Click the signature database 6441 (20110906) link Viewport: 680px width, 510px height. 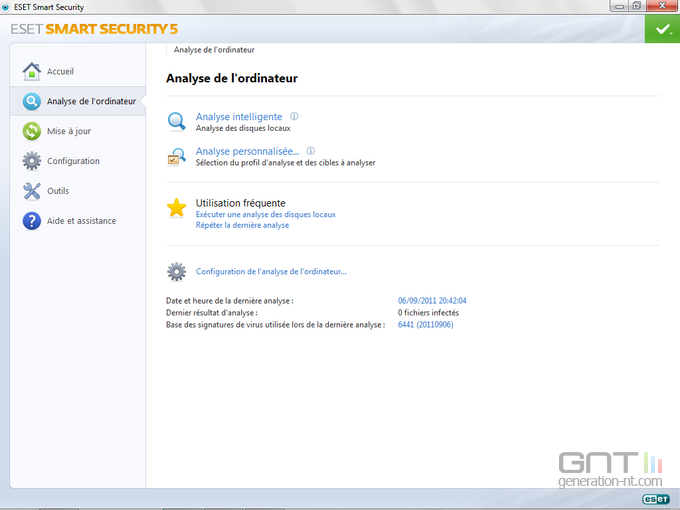[x=425, y=324]
